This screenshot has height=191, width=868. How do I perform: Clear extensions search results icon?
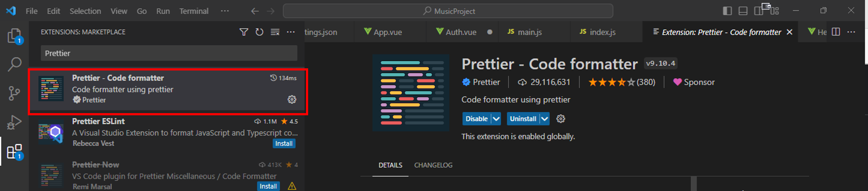(x=275, y=32)
